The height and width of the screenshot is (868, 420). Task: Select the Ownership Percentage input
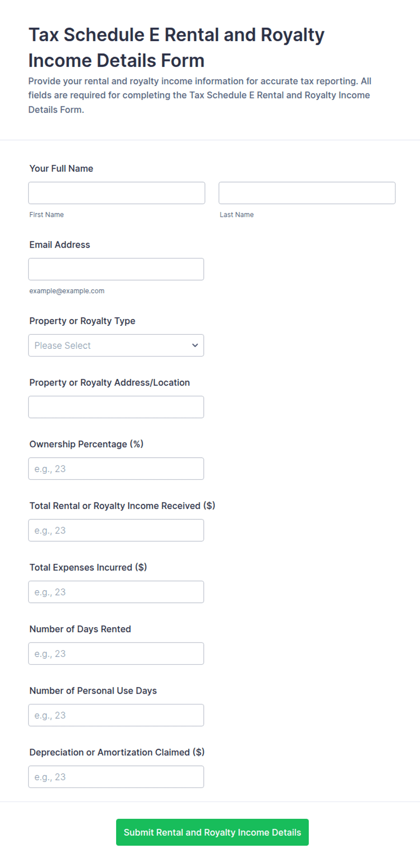click(116, 469)
